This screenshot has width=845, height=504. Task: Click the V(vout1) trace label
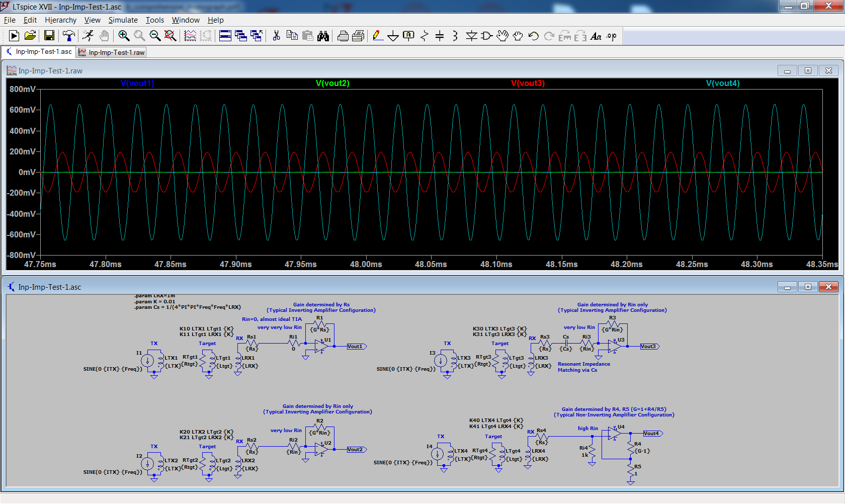(137, 83)
